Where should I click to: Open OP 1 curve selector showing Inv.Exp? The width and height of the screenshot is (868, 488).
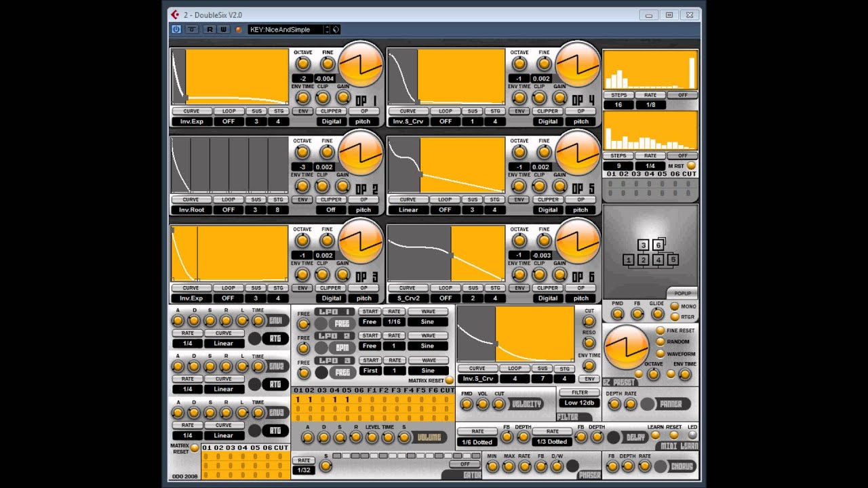[191, 121]
